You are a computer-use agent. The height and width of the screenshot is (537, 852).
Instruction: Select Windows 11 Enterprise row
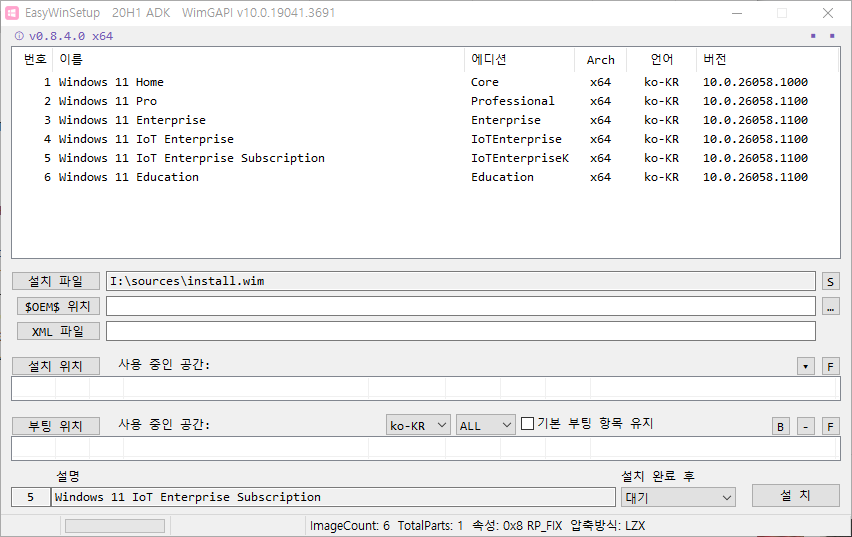(x=425, y=120)
